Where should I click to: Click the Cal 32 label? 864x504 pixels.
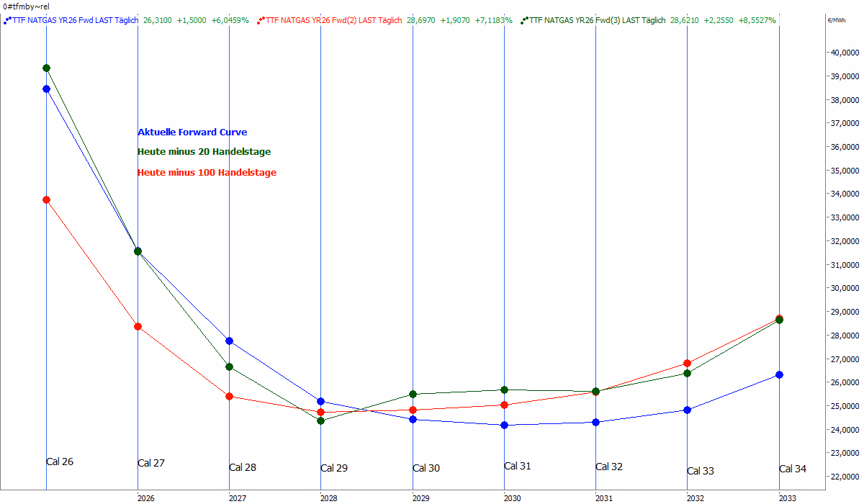tap(609, 467)
